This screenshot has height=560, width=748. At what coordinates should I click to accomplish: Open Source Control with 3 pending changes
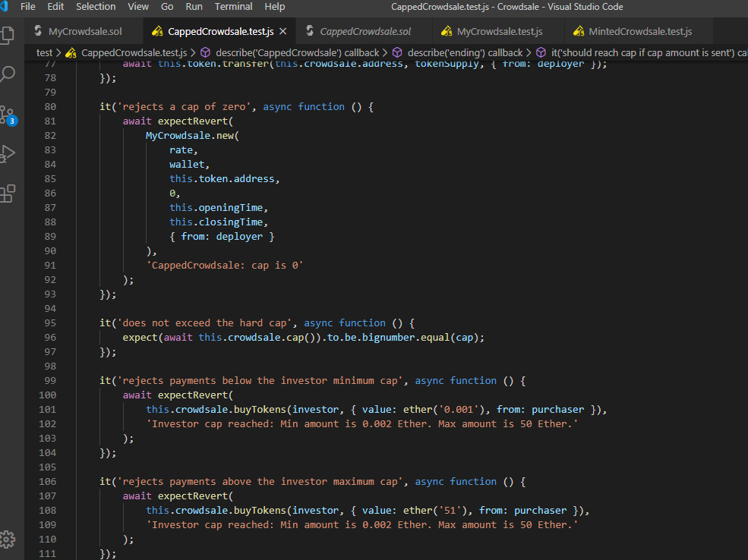coord(8,115)
